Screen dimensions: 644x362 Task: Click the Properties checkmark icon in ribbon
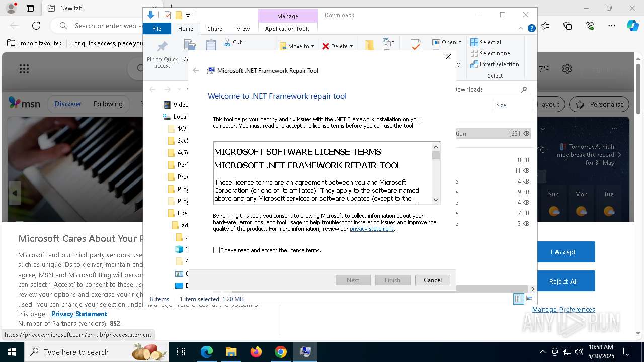point(416,45)
